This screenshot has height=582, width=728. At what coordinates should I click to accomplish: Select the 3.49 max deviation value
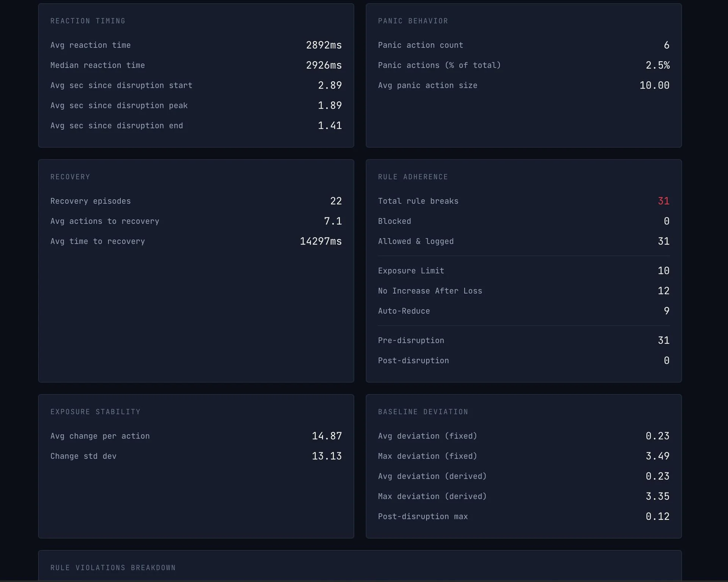pos(658,456)
